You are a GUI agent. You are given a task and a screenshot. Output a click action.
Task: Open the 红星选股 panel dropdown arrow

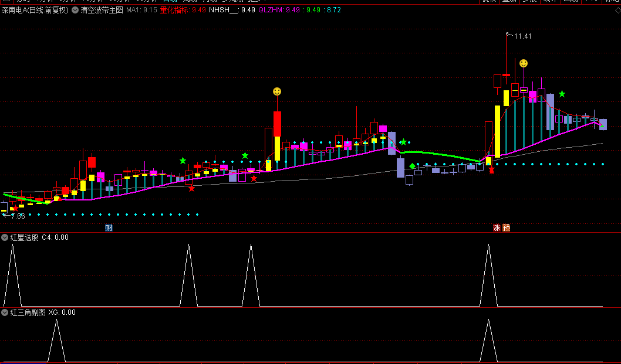tap(5, 237)
